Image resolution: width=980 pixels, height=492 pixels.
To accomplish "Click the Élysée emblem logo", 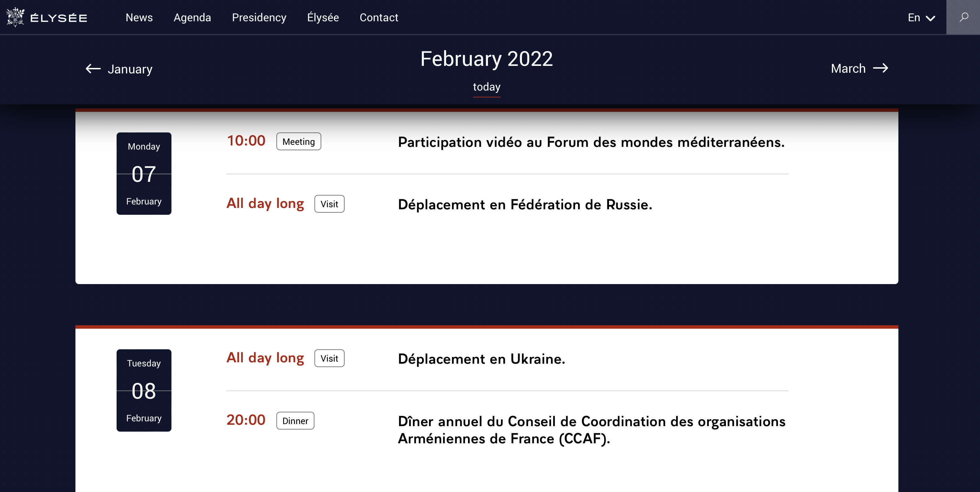I will (x=15, y=17).
